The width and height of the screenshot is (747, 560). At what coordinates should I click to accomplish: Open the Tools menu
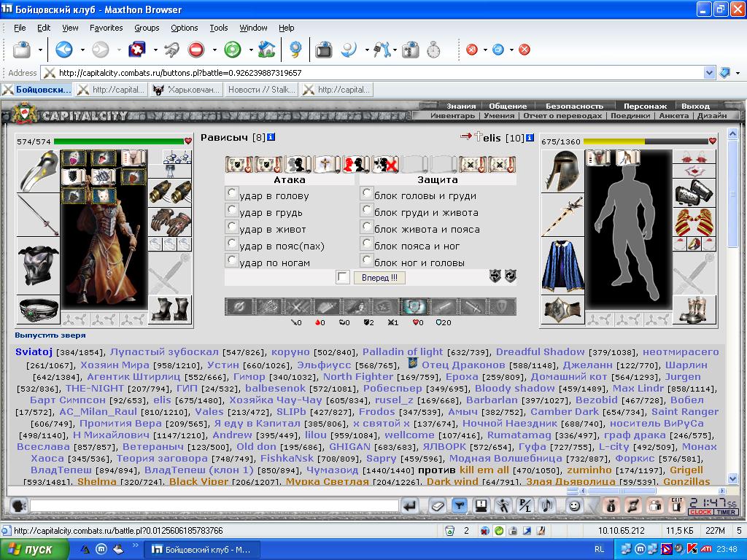click(219, 28)
